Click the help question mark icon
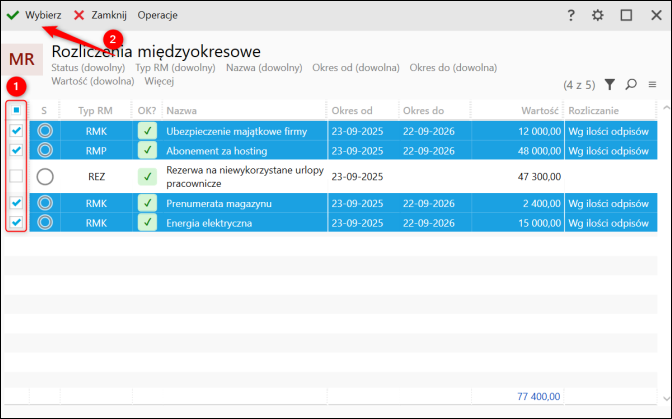The image size is (672, 419). click(x=571, y=16)
